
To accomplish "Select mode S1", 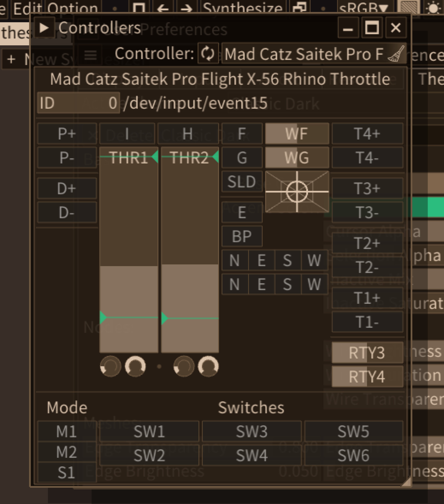I will [67, 473].
